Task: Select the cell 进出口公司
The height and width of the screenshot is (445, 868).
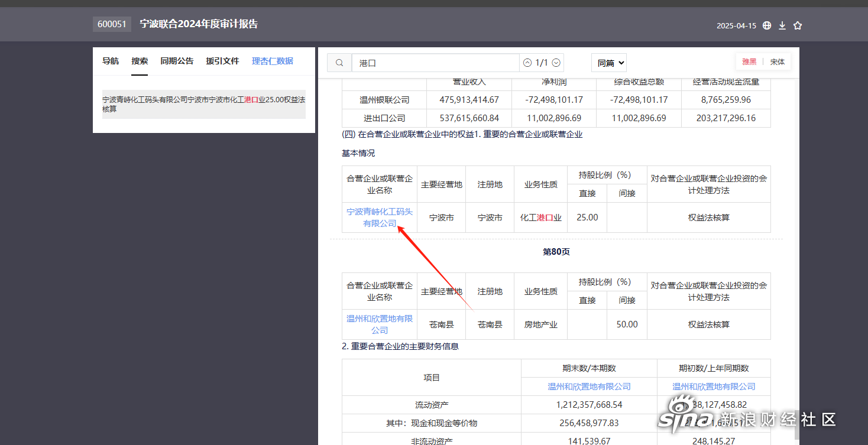Action: 384,118
